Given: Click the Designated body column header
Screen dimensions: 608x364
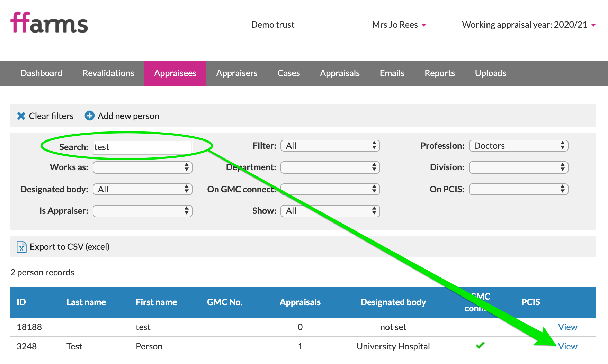Looking at the screenshot, I should 393,302.
